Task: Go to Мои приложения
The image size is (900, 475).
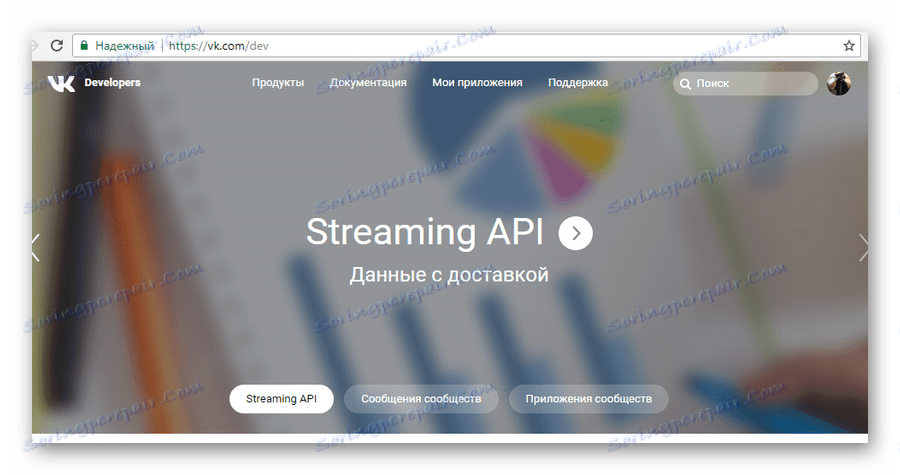Action: click(x=477, y=83)
